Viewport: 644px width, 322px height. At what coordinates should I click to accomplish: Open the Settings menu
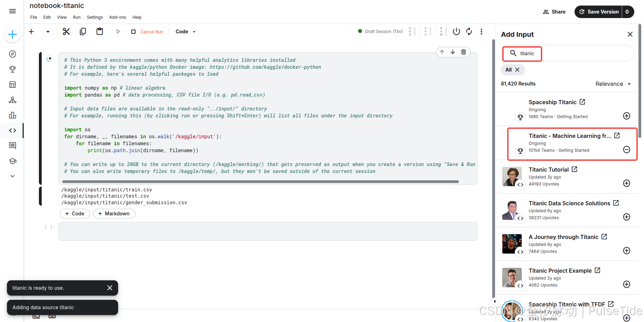click(x=95, y=17)
